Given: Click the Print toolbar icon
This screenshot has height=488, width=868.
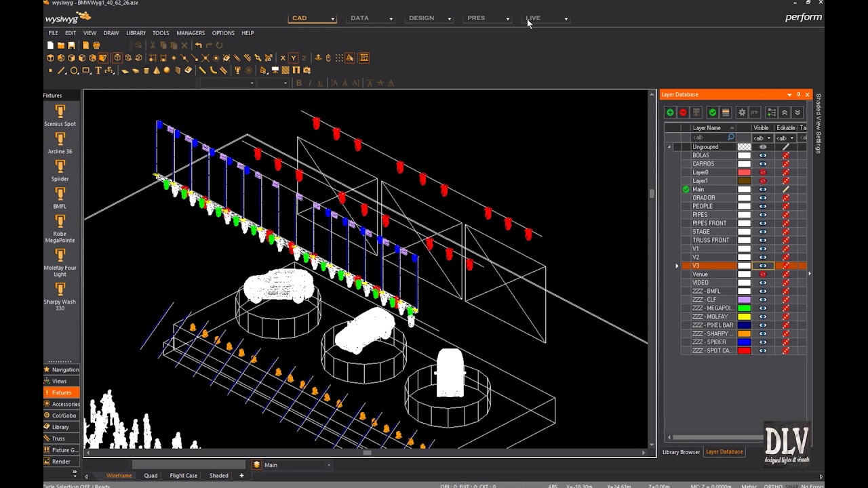Looking at the screenshot, I should [x=96, y=45].
